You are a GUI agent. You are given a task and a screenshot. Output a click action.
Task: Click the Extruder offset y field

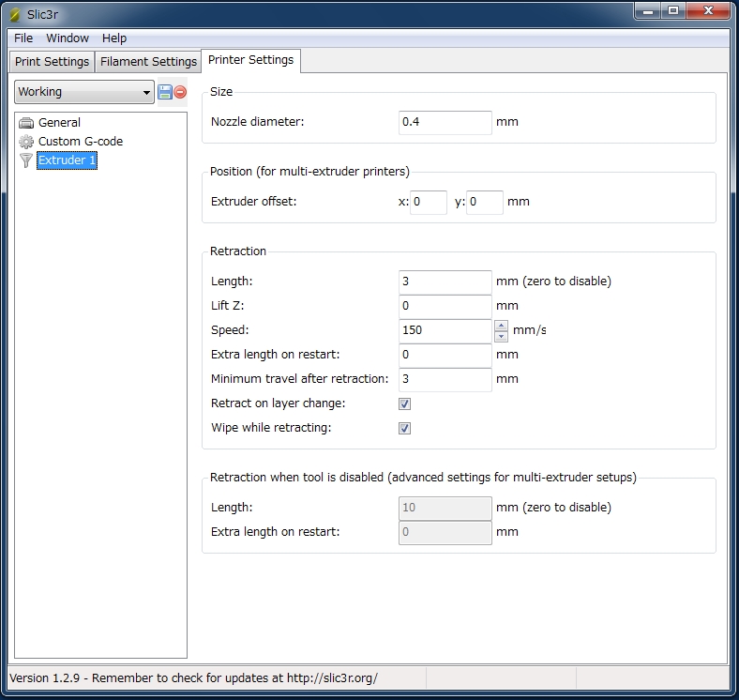[x=485, y=203]
